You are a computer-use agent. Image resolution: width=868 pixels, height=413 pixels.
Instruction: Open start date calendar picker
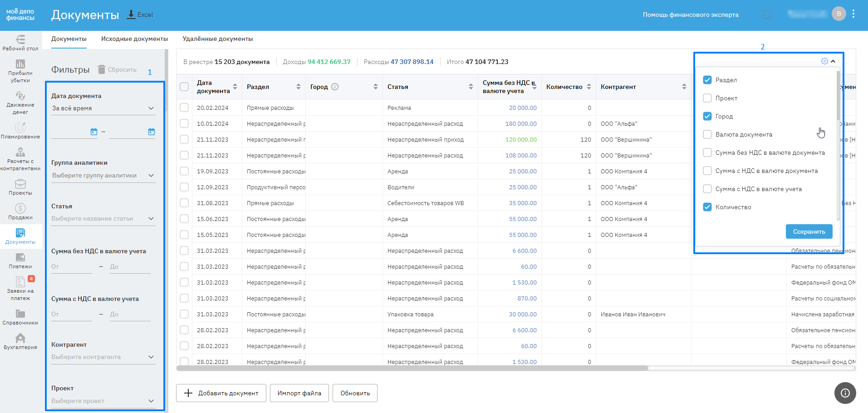pos(94,132)
